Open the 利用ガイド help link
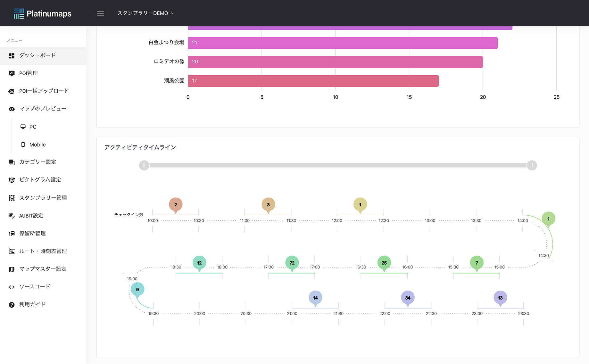 point(32,304)
